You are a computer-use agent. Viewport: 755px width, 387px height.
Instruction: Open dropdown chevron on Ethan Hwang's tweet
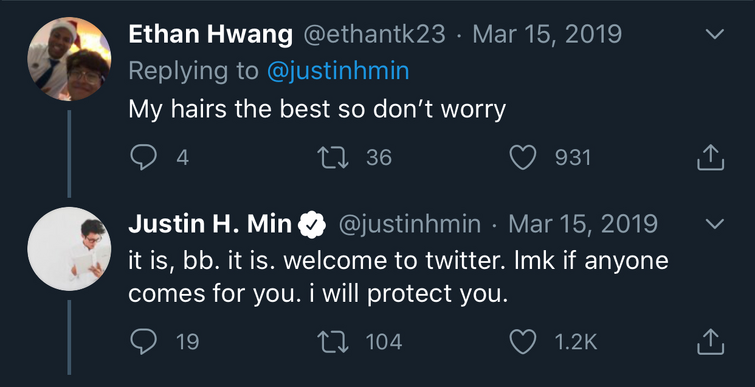click(x=715, y=34)
